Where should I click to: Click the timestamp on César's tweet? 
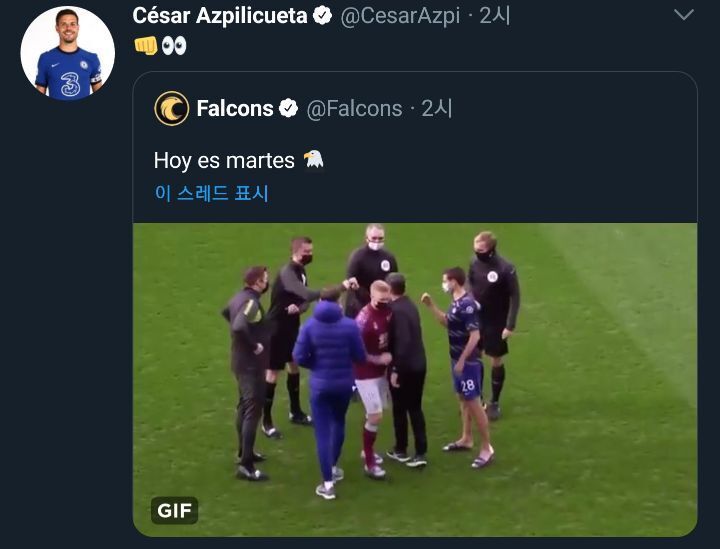pyautogui.click(x=496, y=16)
